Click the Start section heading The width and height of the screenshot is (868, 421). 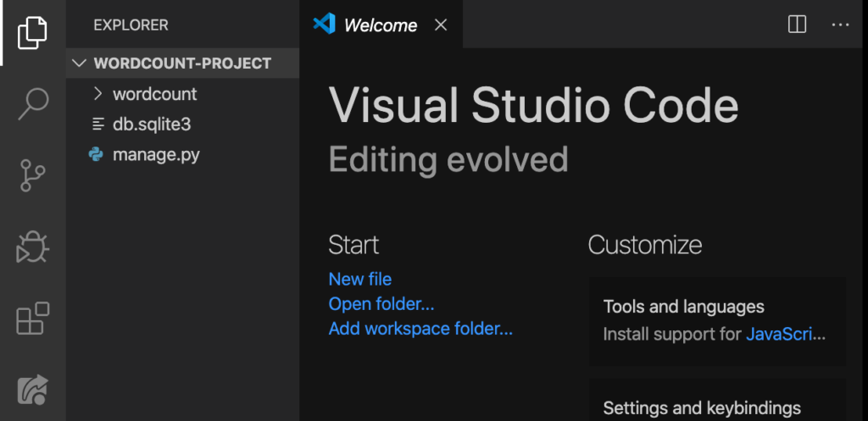353,245
